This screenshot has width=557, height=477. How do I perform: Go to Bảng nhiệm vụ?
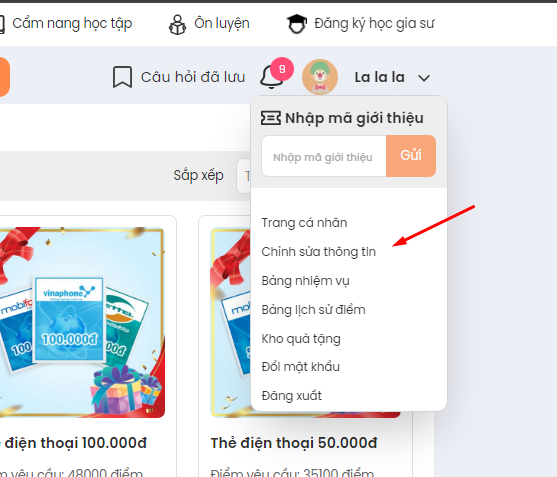click(x=305, y=281)
